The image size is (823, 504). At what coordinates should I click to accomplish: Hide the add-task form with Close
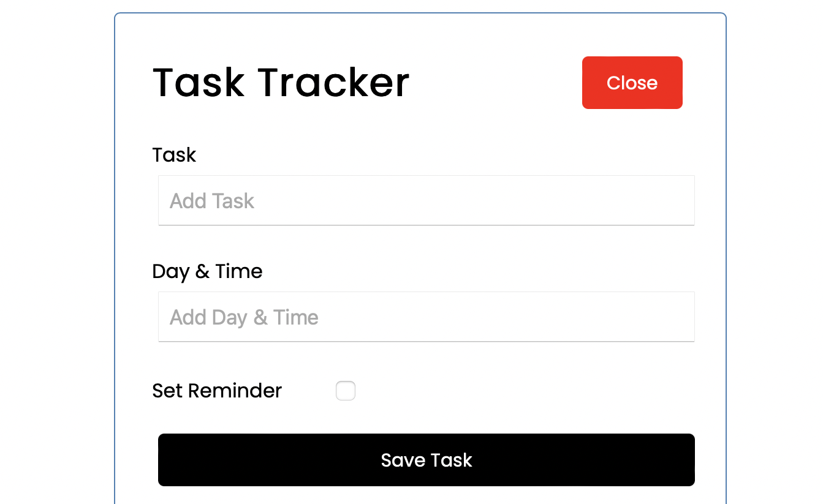632,83
